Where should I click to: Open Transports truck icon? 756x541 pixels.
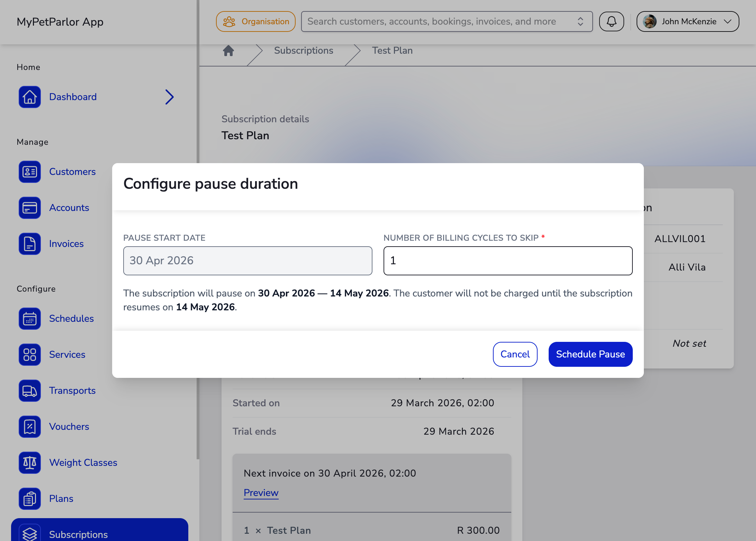coord(30,391)
